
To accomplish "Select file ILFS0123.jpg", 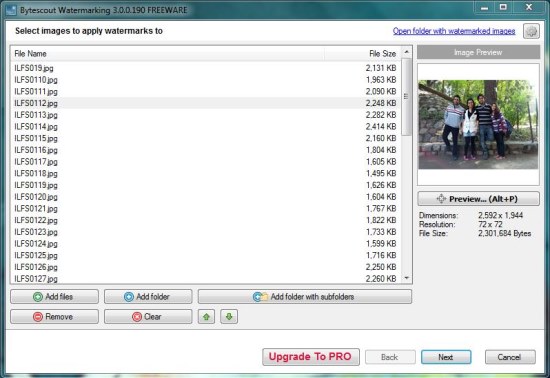I will pos(206,232).
